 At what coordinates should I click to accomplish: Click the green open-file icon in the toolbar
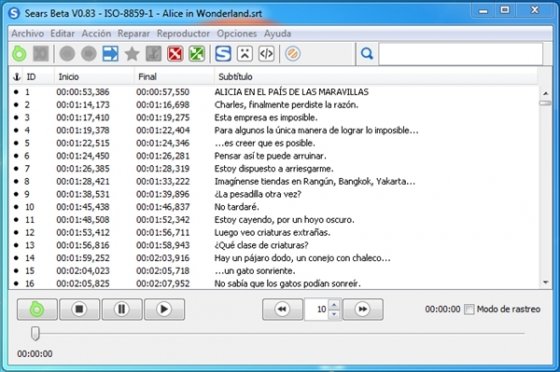(x=19, y=54)
